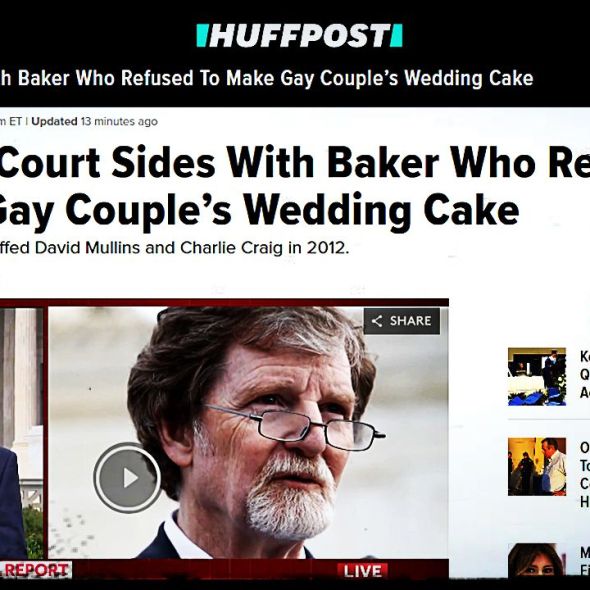Screen dimensions: 590x590
Task: Open the third sidebar story headline text
Action: click(x=585, y=561)
